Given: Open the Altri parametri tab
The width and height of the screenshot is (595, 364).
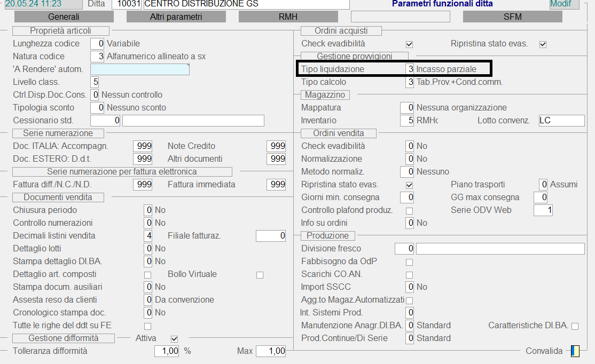Looking at the screenshot, I should [x=176, y=17].
